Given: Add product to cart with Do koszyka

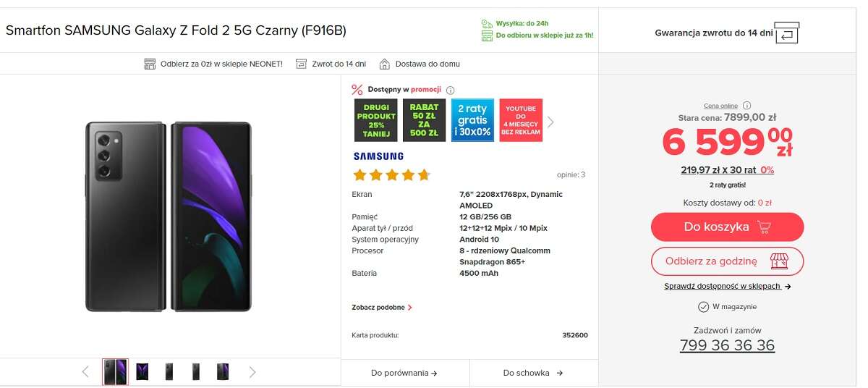Looking at the screenshot, I should (x=727, y=227).
